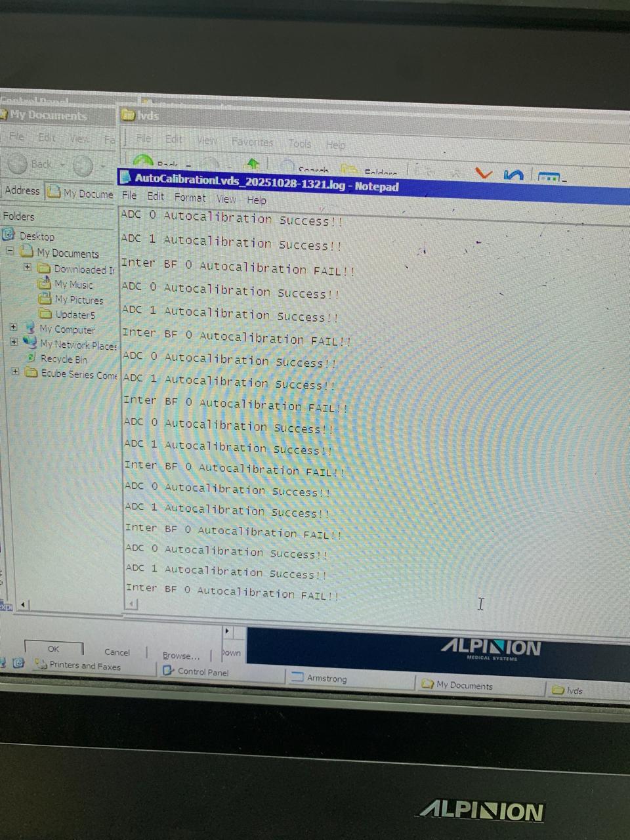The width and height of the screenshot is (630, 840).
Task: Expand the Ecube Series folder node
Action: 15,371
